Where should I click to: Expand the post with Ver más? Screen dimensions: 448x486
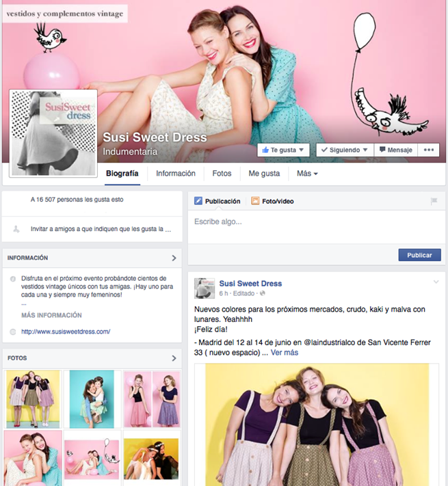click(x=285, y=353)
